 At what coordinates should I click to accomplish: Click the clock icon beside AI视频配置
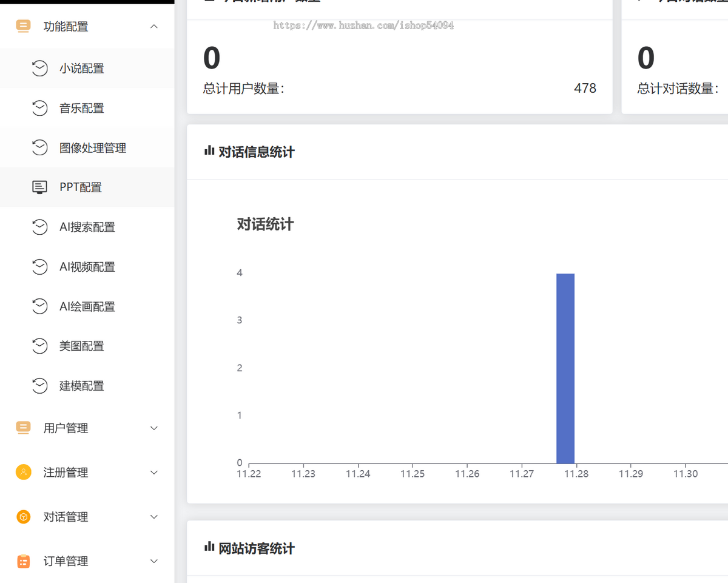[39, 266]
